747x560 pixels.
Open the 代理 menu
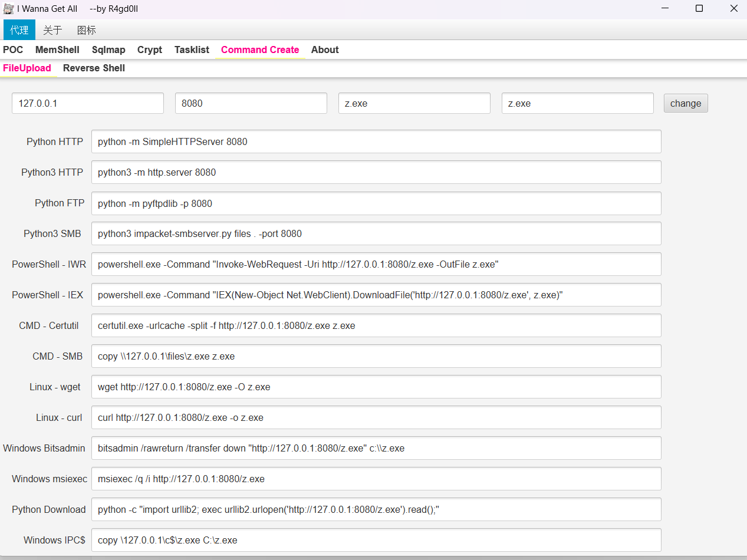click(x=19, y=30)
